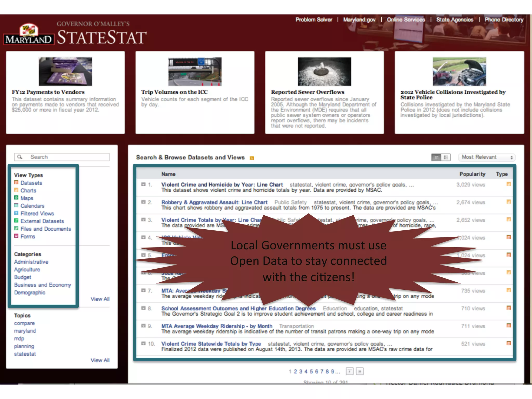Select the Budget category

[x=23, y=277]
